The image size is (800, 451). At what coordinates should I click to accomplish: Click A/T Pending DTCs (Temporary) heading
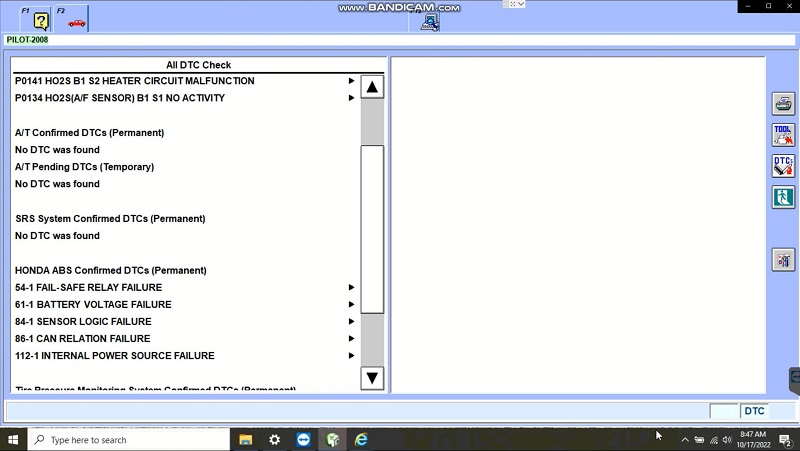coord(84,167)
